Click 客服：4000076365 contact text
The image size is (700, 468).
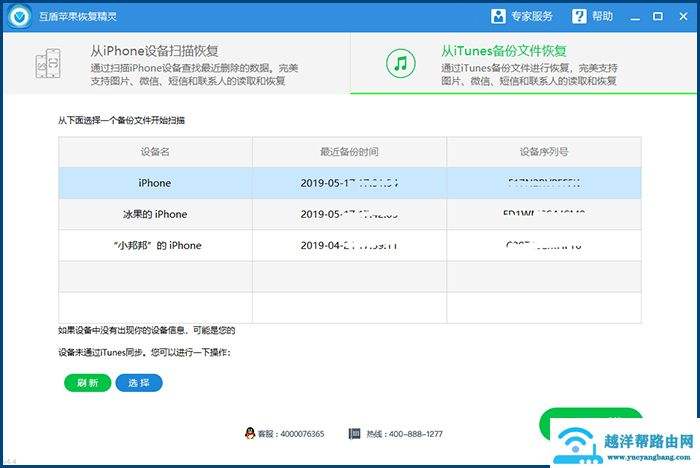tap(291, 434)
